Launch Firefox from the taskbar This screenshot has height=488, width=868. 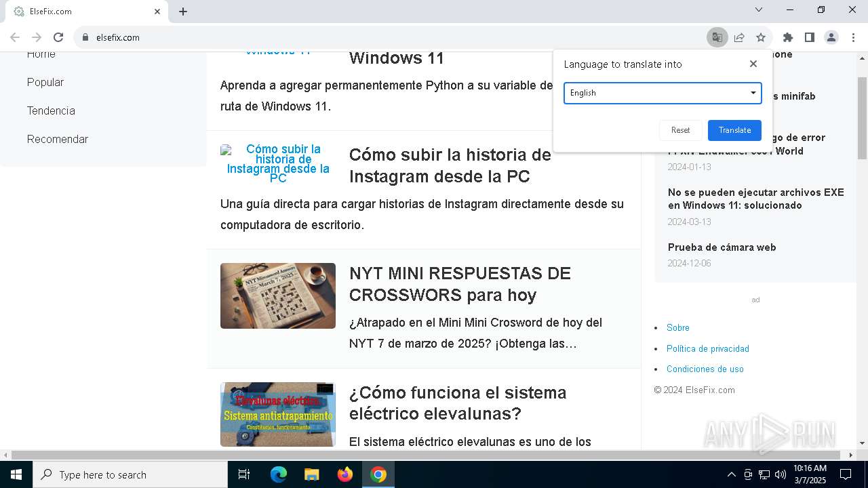click(x=345, y=474)
